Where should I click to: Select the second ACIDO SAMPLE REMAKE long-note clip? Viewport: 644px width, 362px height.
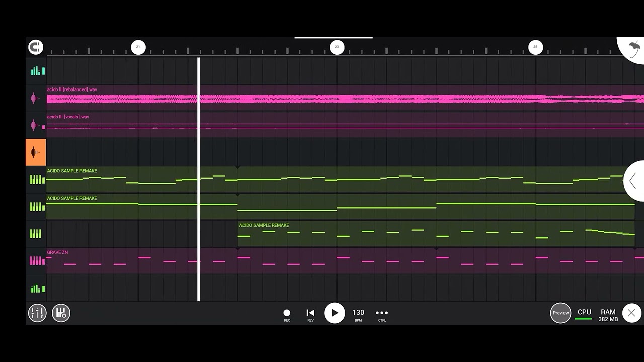pos(341,207)
